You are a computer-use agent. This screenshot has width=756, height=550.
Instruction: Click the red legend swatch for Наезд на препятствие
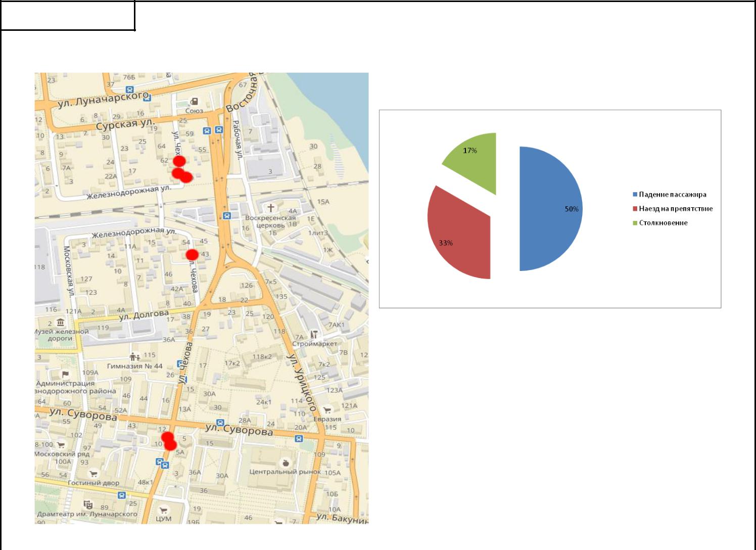[x=635, y=209]
